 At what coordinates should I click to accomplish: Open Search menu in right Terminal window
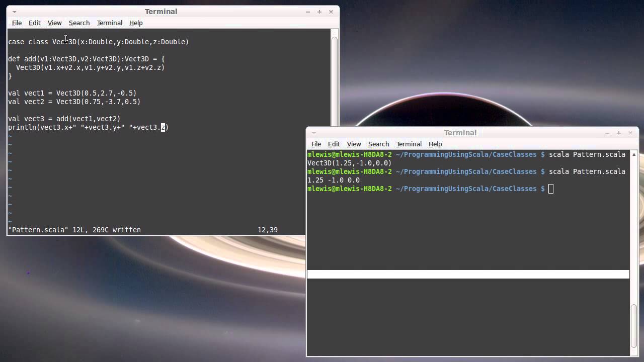378,144
